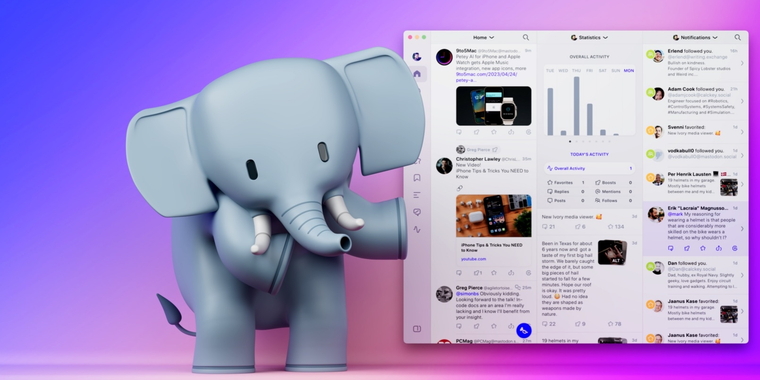Click the Replies stat row
Screen dimensions: 760x380
tap(566, 191)
